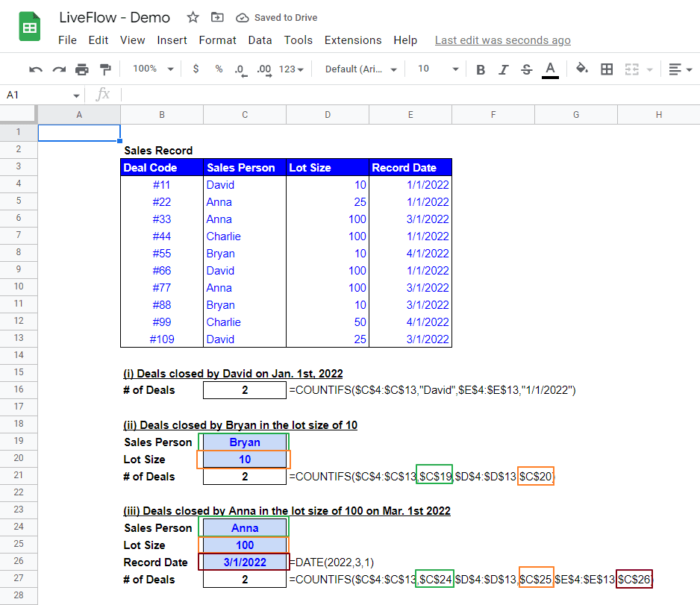The width and height of the screenshot is (700, 605).
Task: Open the zoom level dropdown
Action: [x=151, y=68]
